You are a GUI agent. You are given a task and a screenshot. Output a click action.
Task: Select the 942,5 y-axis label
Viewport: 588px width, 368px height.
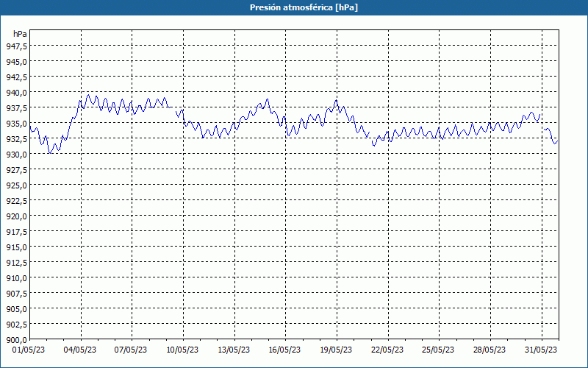coord(16,77)
